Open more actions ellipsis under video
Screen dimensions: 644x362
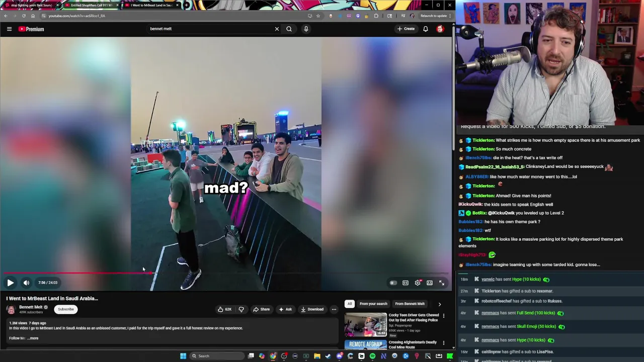pyautogui.click(x=334, y=309)
